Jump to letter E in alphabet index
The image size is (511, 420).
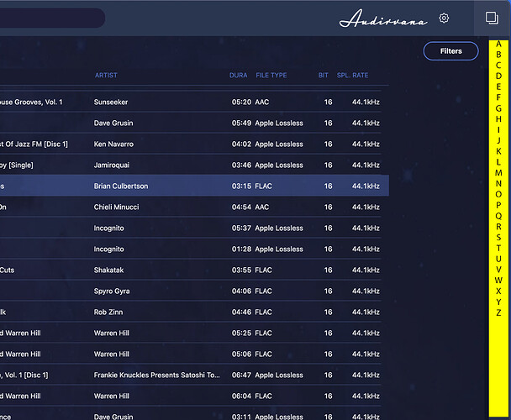[498, 87]
